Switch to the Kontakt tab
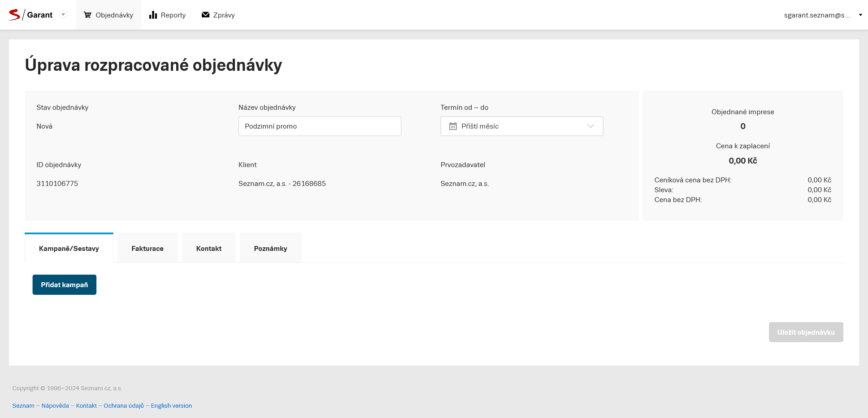This screenshot has height=418, width=868. point(208,248)
